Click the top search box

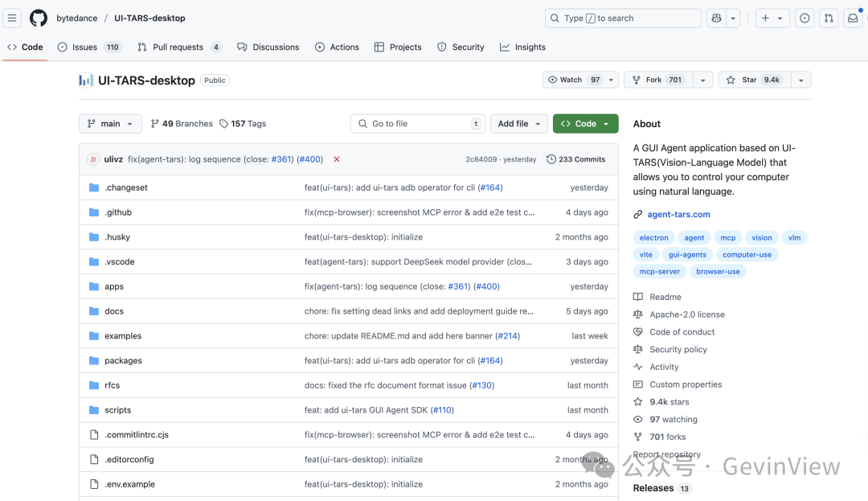tap(624, 18)
